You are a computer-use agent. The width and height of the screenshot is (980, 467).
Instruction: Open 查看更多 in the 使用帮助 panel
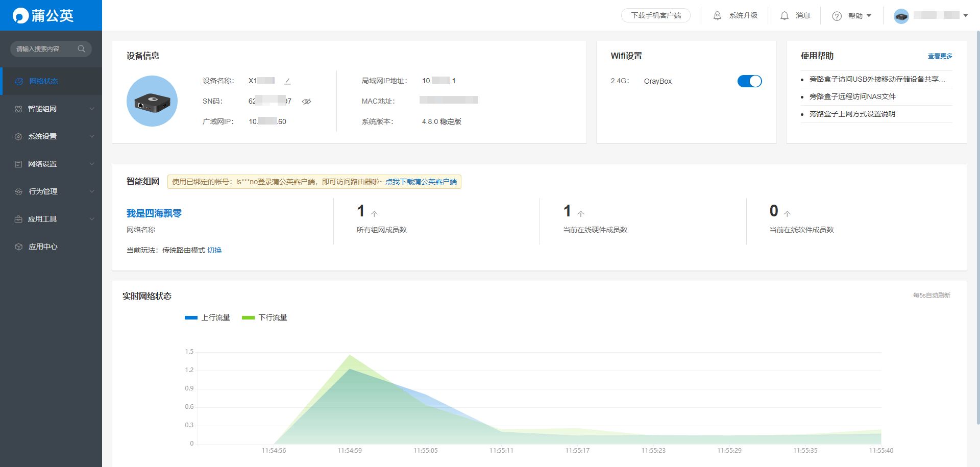pyautogui.click(x=940, y=56)
